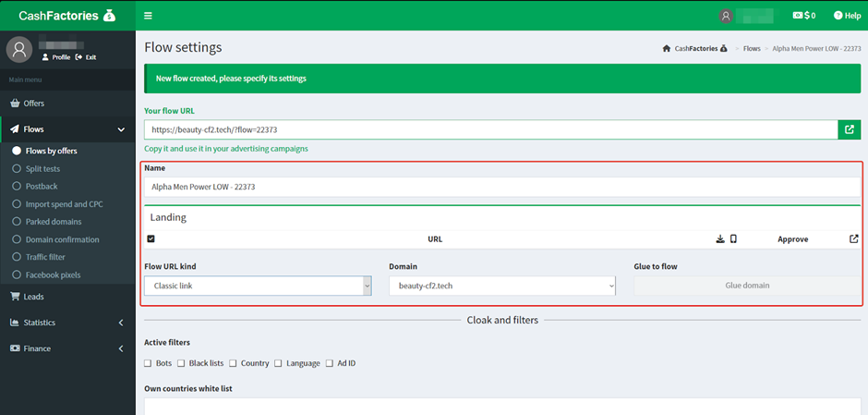Image resolution: width=868 pixels, height=415 pixels.
Task: Click the balance money icon showing $0
Action: [x=798, y=16]
